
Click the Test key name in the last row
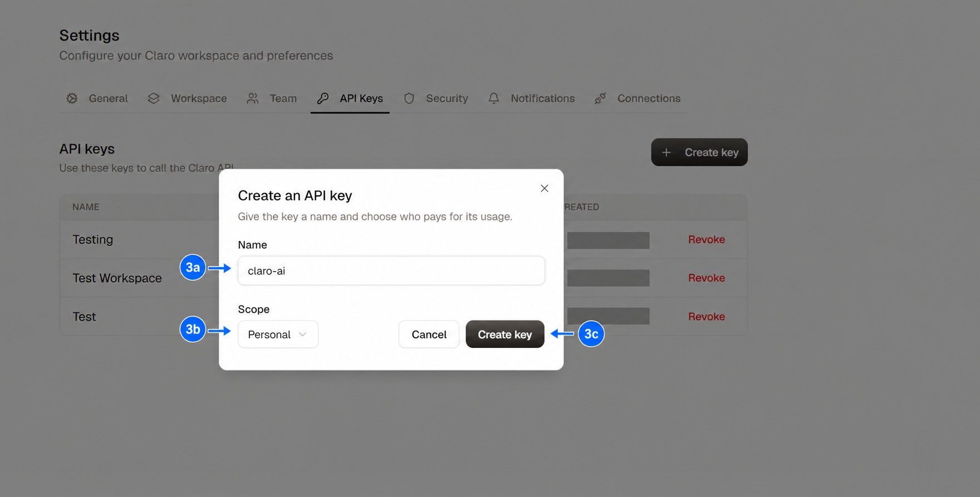[84, 316]
